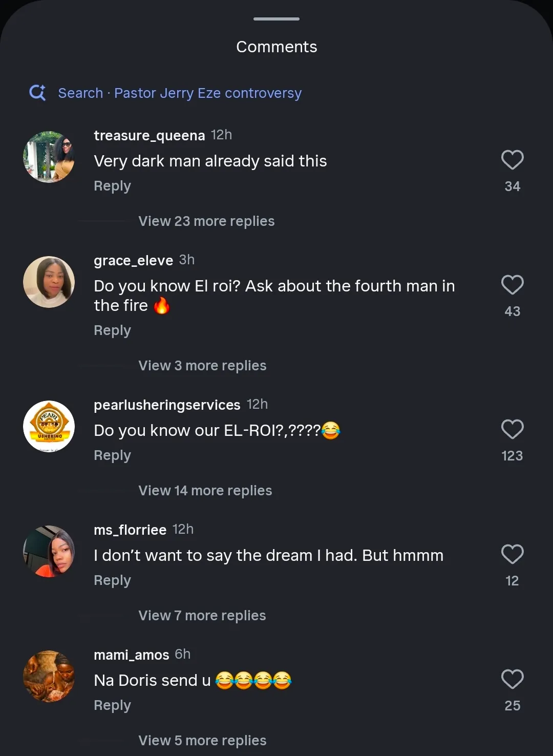Expand 5 more replies under mami_amos

202,741
